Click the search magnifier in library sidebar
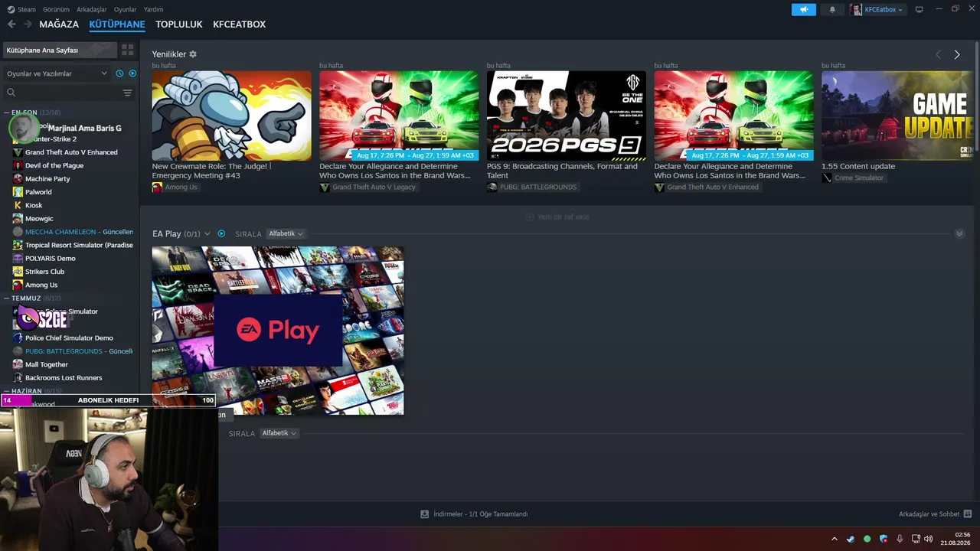 [11, 93]
